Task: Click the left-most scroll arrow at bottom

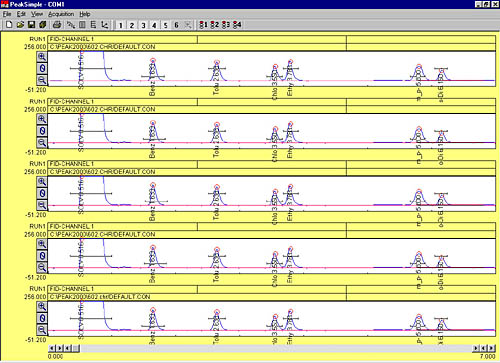Action: point(52,348)
